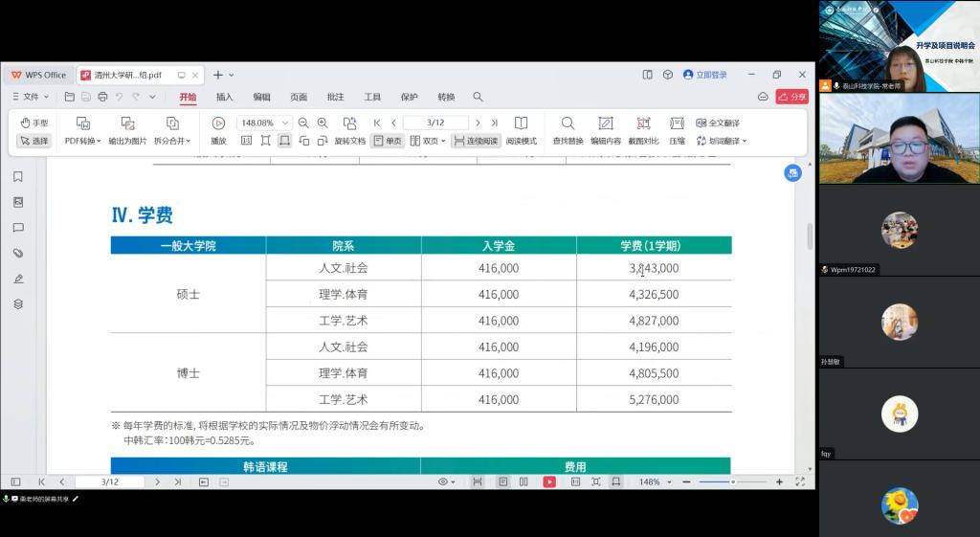Open the attachments paperclip panel
The width and height of the screenshot is (980, 537).
pyautogui.click(x=17, y=253)
